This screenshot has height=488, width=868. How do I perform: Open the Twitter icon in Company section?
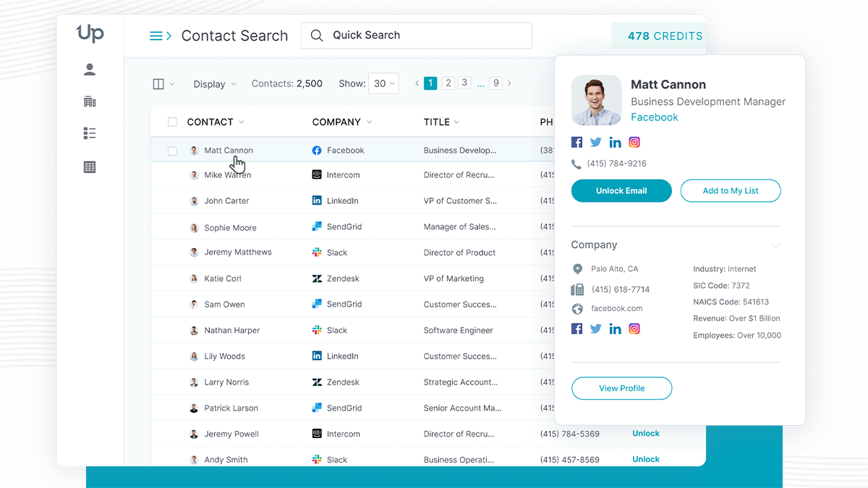pyautogui.click(x=596, y=329)
